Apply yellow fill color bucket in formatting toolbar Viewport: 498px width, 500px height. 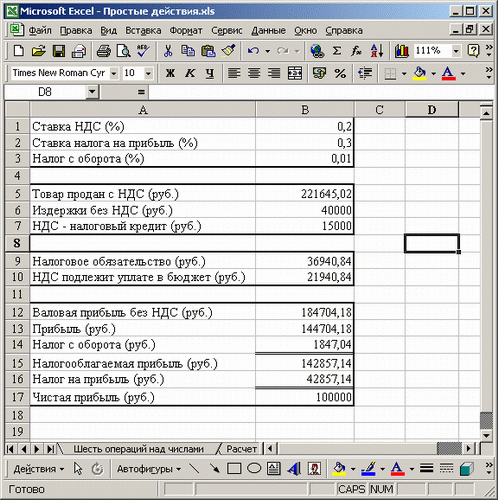(x=419, y=73)
